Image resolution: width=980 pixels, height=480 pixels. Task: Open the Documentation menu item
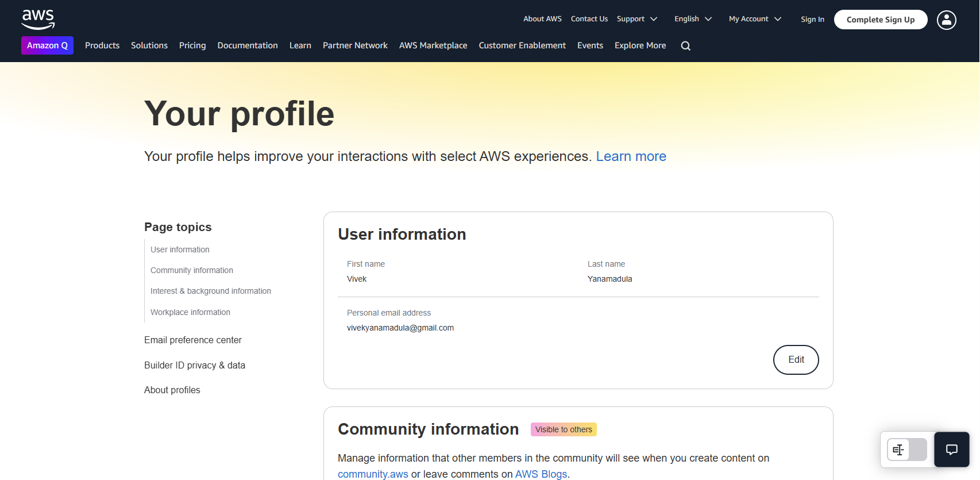248,45
